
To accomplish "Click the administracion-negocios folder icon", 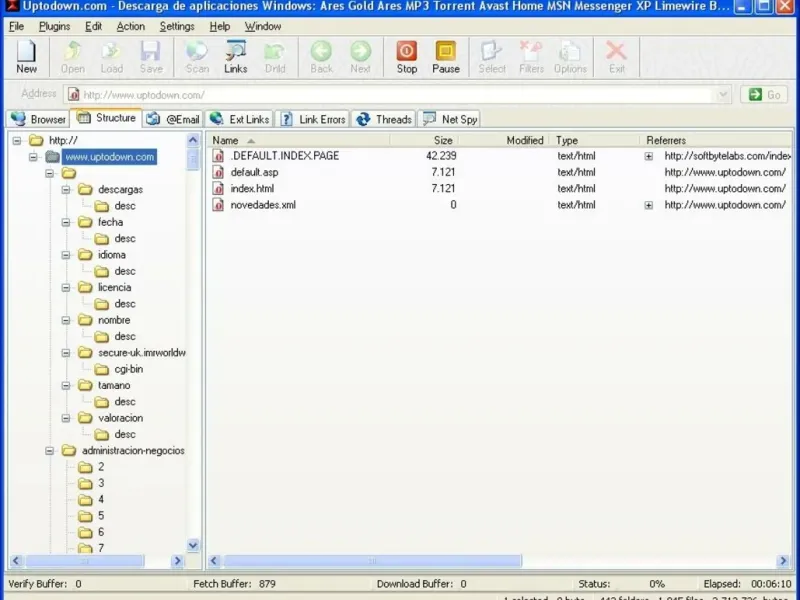I will [x=69, y=451].
